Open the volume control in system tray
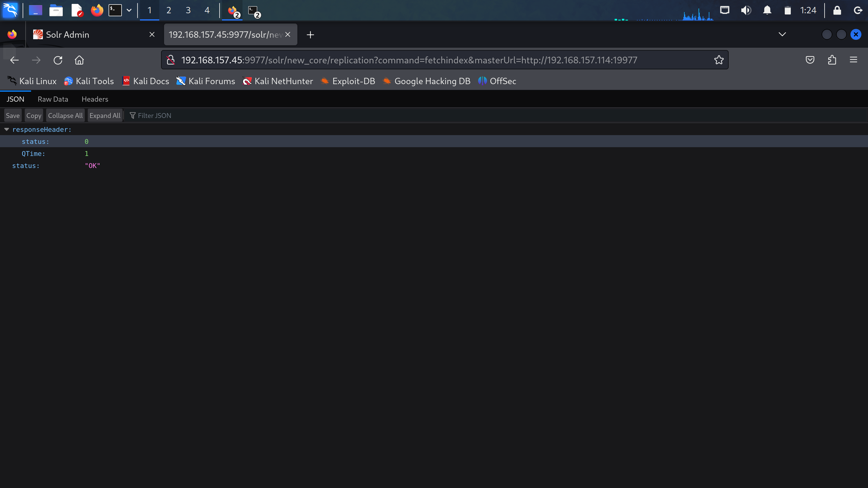The height and width of the screenshot is (488, 868). tap(746, 10)
